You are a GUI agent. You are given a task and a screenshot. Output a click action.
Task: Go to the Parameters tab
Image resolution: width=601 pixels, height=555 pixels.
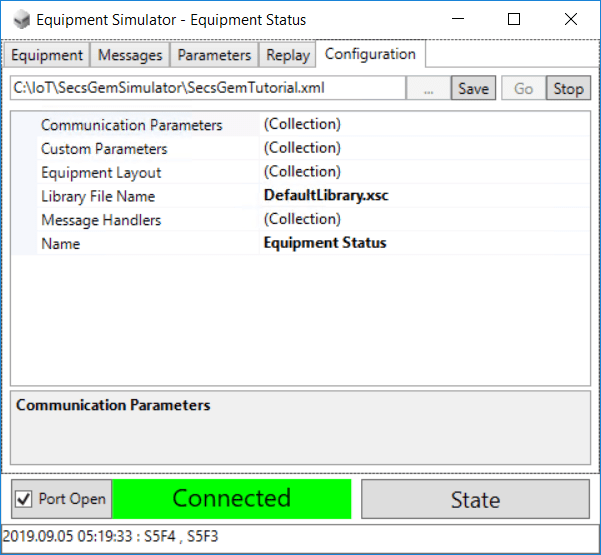pos(214,55)
